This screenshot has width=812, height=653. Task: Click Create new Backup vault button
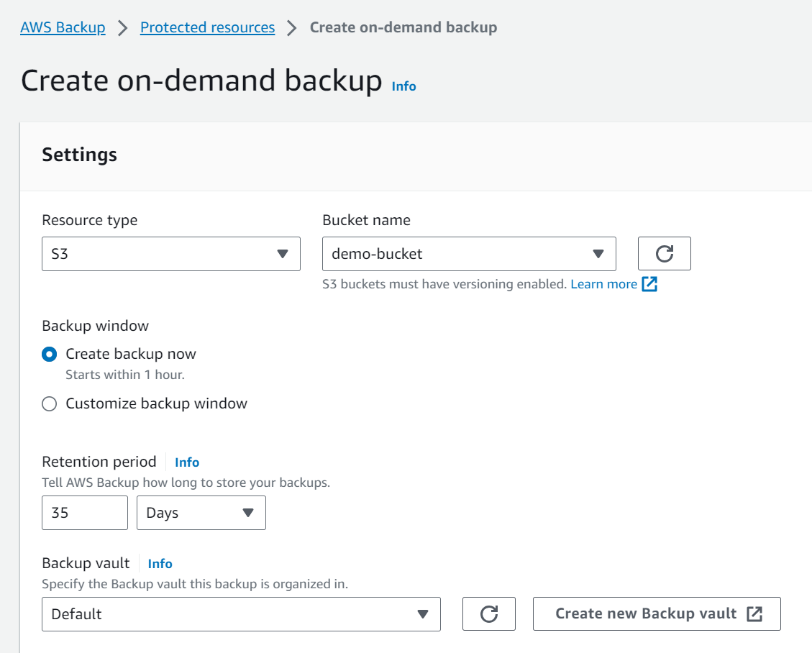pyautogui.click(x=657, y=613)
